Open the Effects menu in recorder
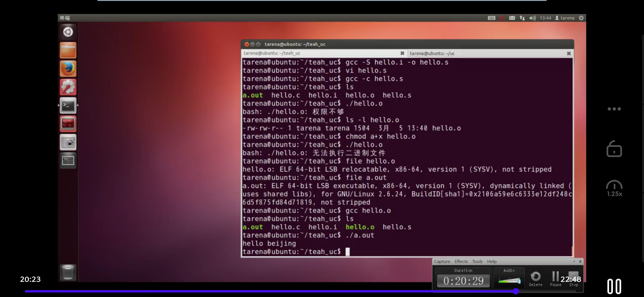Image resolution: width=644 pixels, height=297 pixels. [x=461, y=262]
